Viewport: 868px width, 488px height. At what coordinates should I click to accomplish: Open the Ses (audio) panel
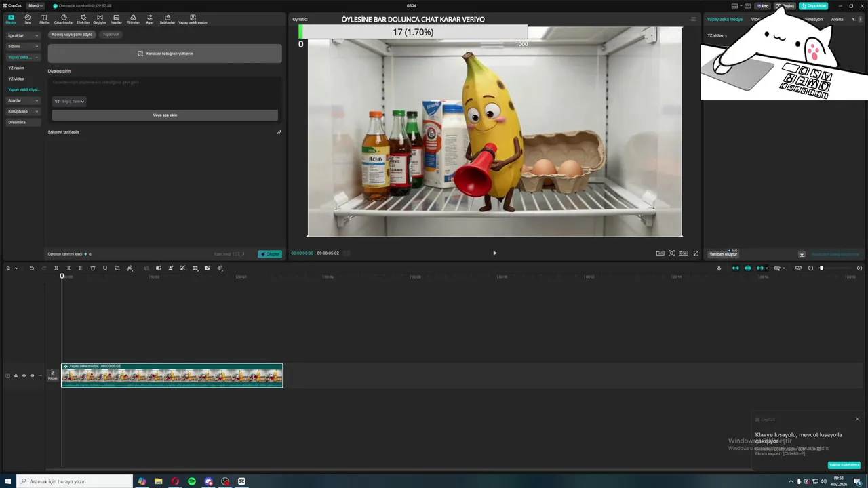pos(28,19)
